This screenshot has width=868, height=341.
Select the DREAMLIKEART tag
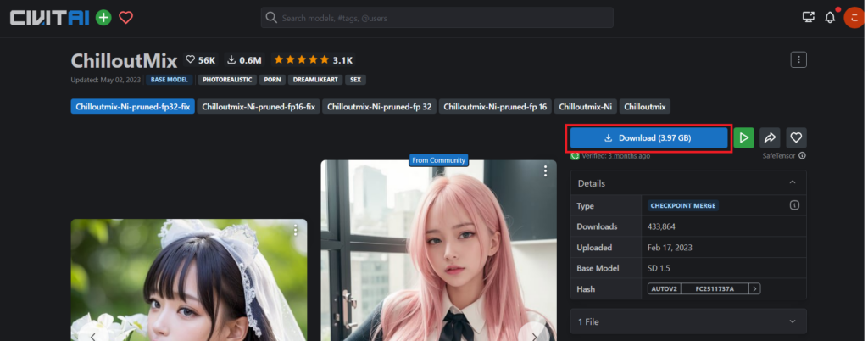315,80
